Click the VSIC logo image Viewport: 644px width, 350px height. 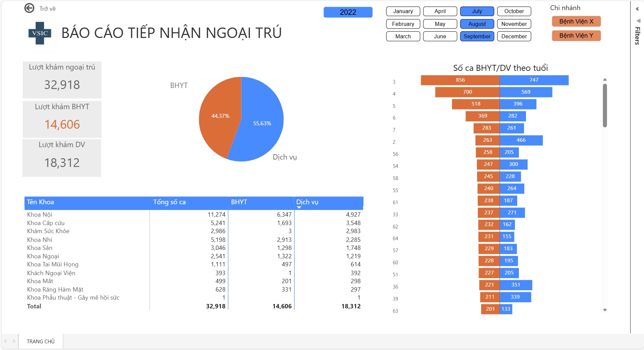(x=40, y=33)
